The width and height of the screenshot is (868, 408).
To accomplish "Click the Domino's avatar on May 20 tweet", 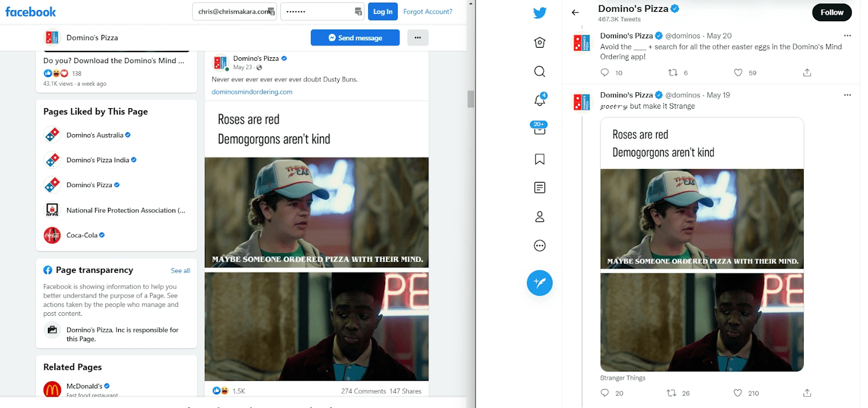I will (582, 43).
